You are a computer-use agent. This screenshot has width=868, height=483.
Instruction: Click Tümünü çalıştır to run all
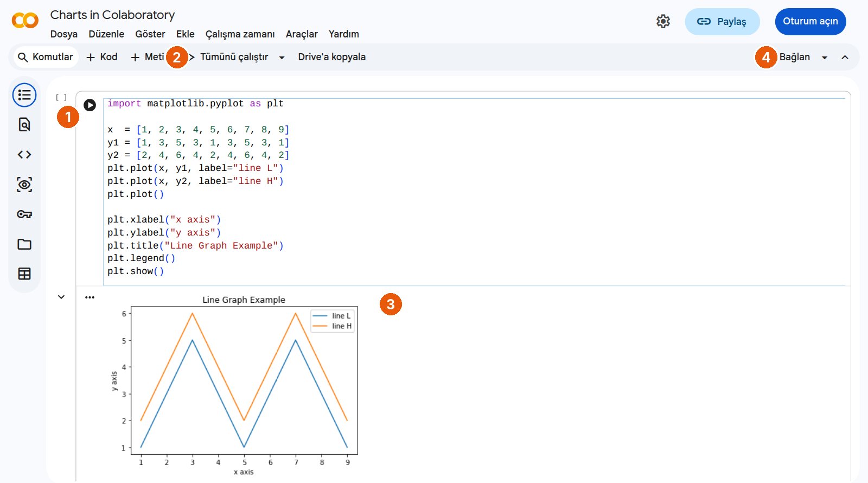pyautogui.click(x=234, y=57)
